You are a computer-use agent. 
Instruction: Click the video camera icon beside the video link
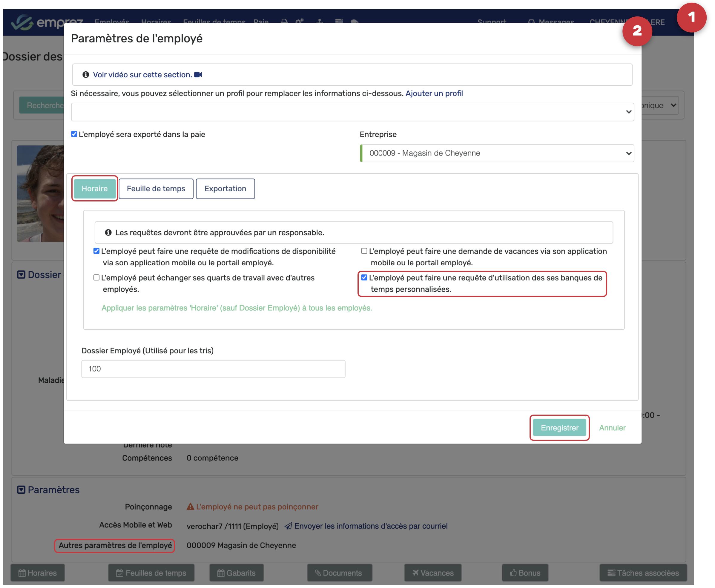tap(198, 75)
